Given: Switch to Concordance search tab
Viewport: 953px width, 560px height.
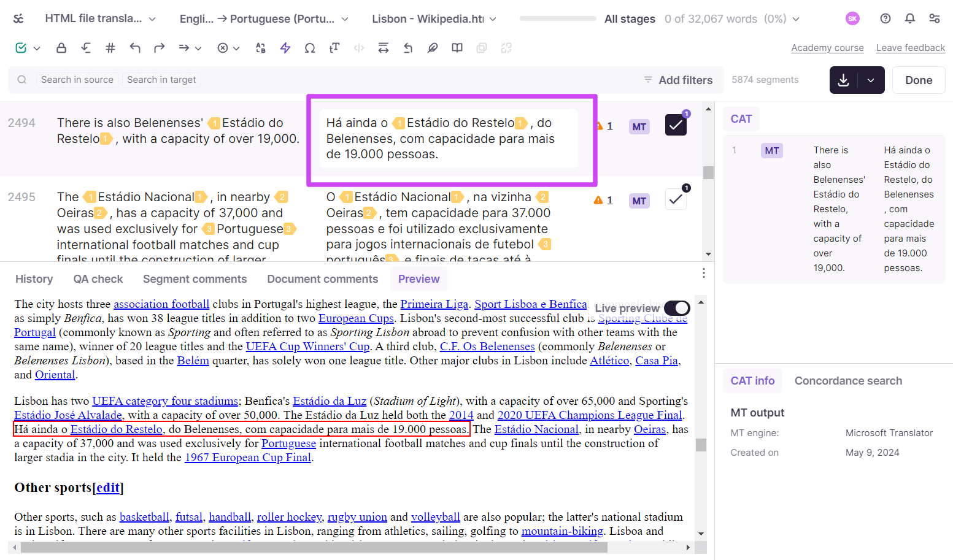Looking at the screenshot, I should click(x=848, y=381).
